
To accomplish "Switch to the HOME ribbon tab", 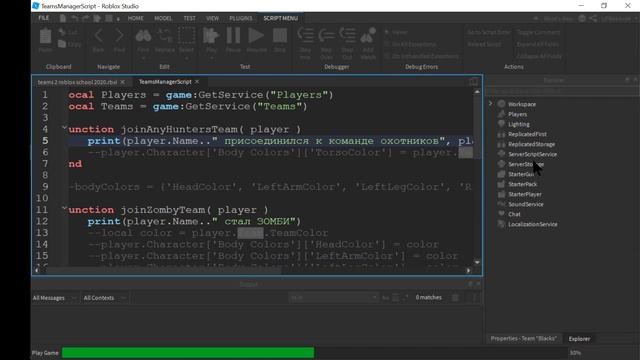I will (x=136, y=18).
